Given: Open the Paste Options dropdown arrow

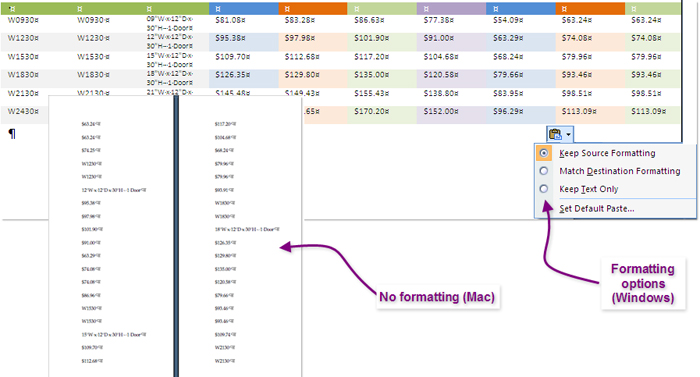Looking at the screenshot, I should pos(568,134).
